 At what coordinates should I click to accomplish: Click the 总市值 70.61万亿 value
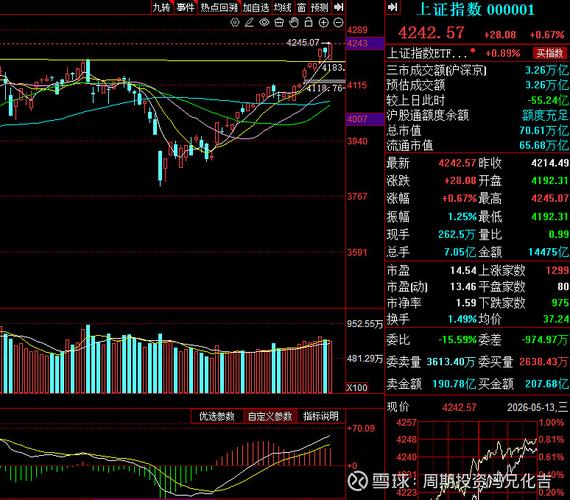[544, 131]
